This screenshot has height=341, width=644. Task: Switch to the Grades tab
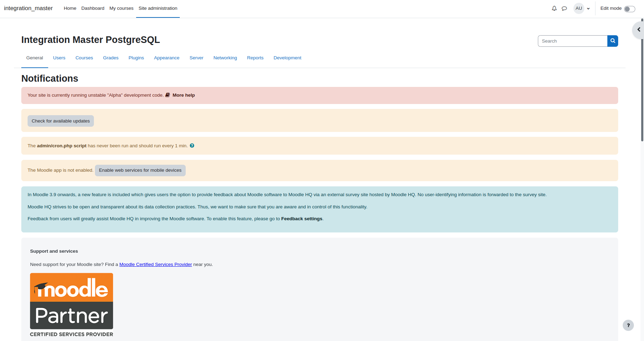tap(111, 58)
